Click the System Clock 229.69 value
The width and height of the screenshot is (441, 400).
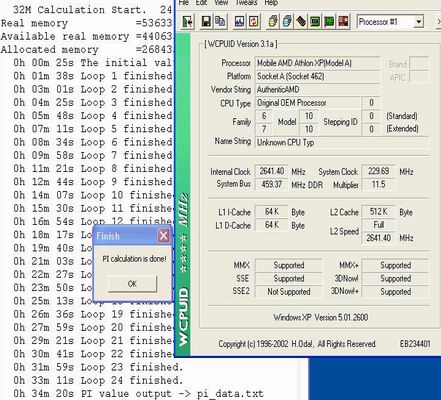click(x=378, y=171)
